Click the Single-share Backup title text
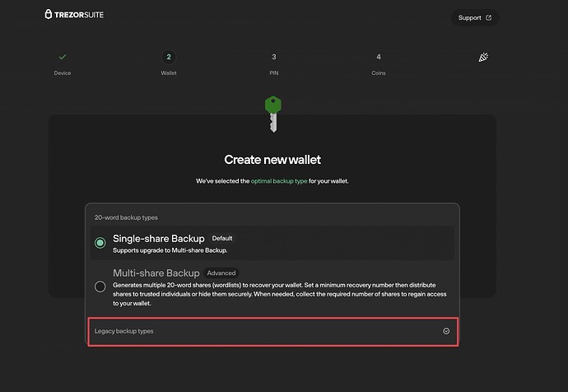Screen dimensions: 568x392 [x=159, y=238]
